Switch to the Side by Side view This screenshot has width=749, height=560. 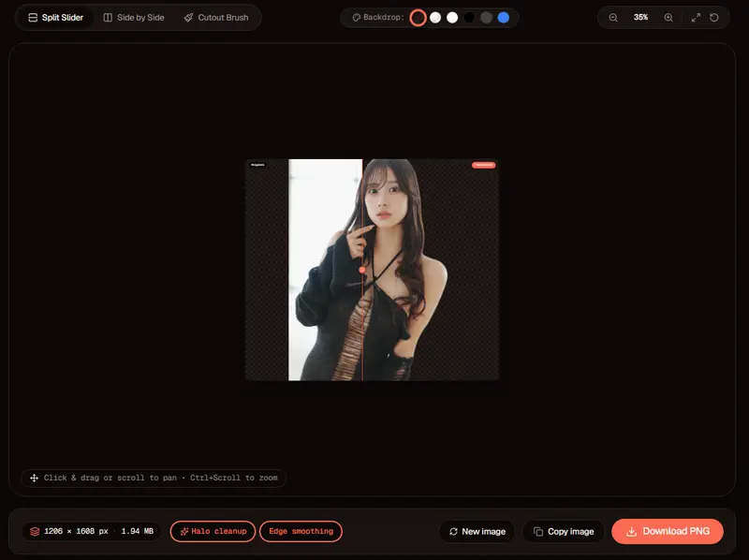point(134,18)
